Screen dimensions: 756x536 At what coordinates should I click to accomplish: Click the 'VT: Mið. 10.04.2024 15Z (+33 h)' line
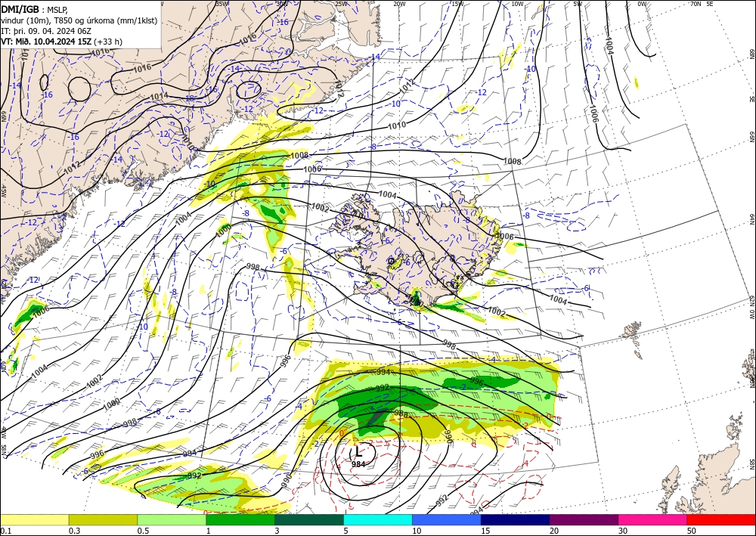pyautogui.click(x=62, y=42)
